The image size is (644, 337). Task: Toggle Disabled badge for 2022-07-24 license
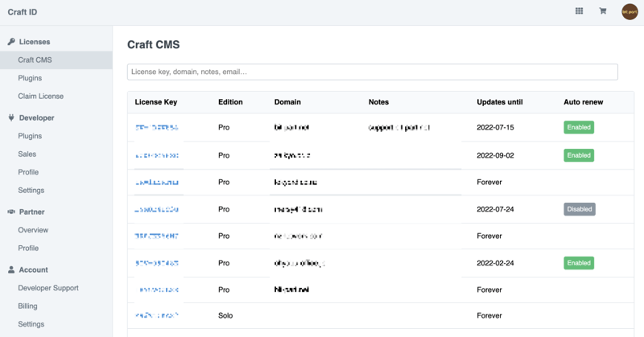pyautogui.click(x=579, y=209)
